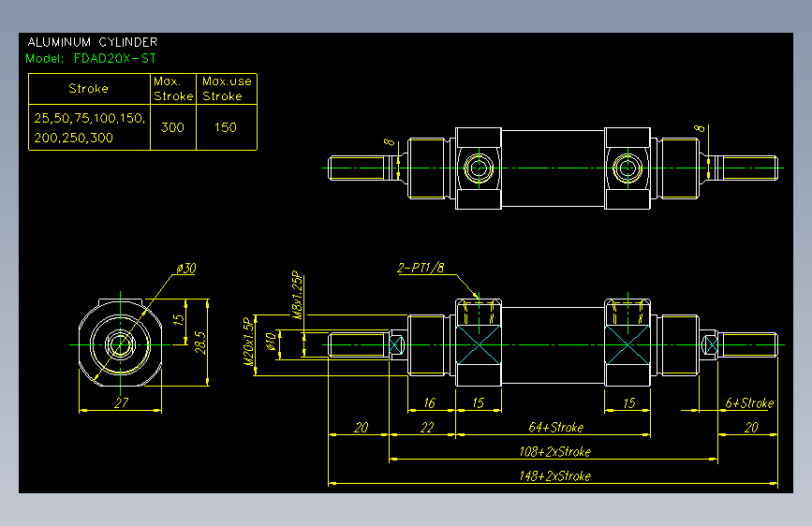The height and width of the screenshot is (526, 812).
Task: Select the 25,50,75,100,150 stroke list cell
Action: point(89,127)
